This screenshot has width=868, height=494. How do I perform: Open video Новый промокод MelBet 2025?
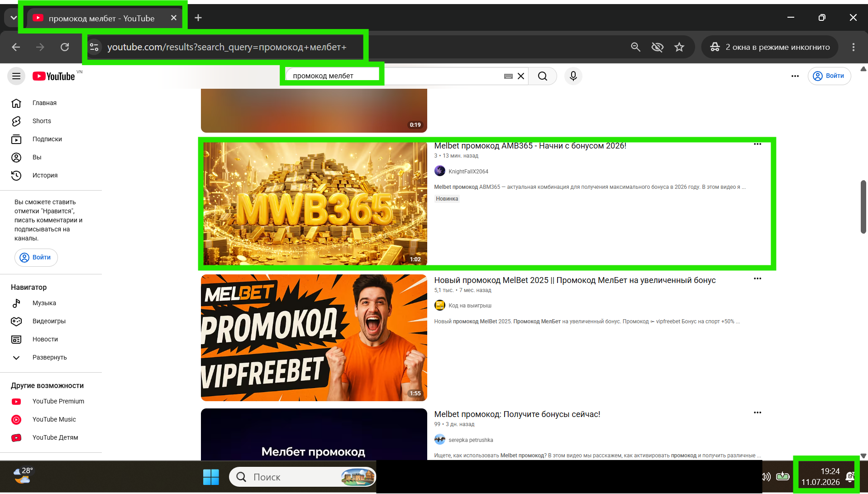[575, 280]
